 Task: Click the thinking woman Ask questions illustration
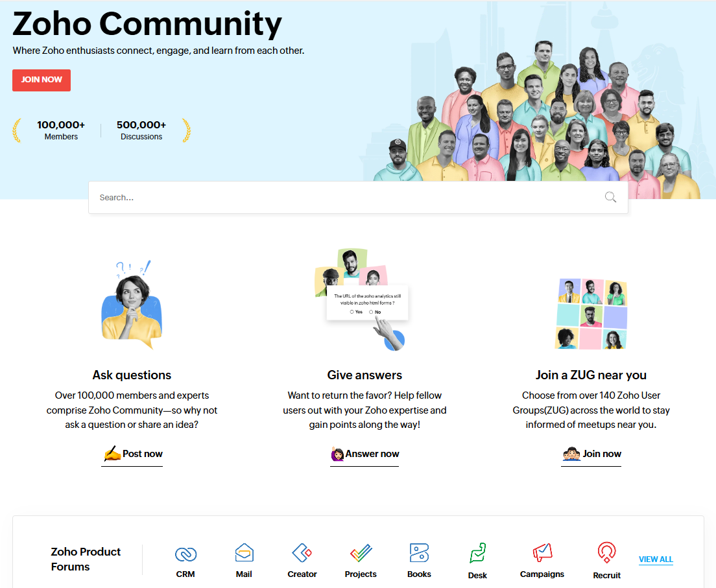tap(132, 305)
